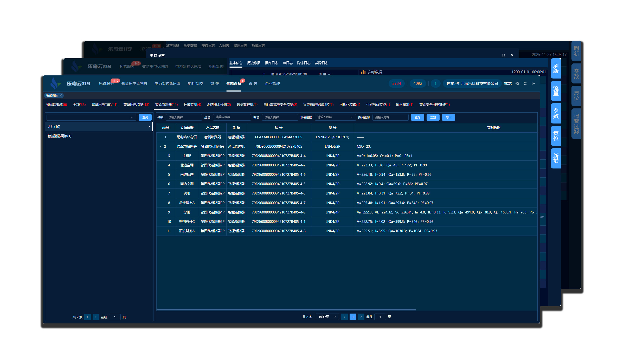Click the 重置 reset button
The width and height of the screenshot is (624, 364).
tap(433, 117)
